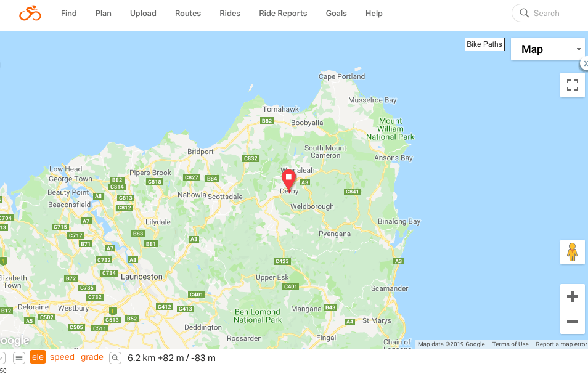588x382 pixels.
Task: Open the Routes menu
Action: (x=188, y=14)
